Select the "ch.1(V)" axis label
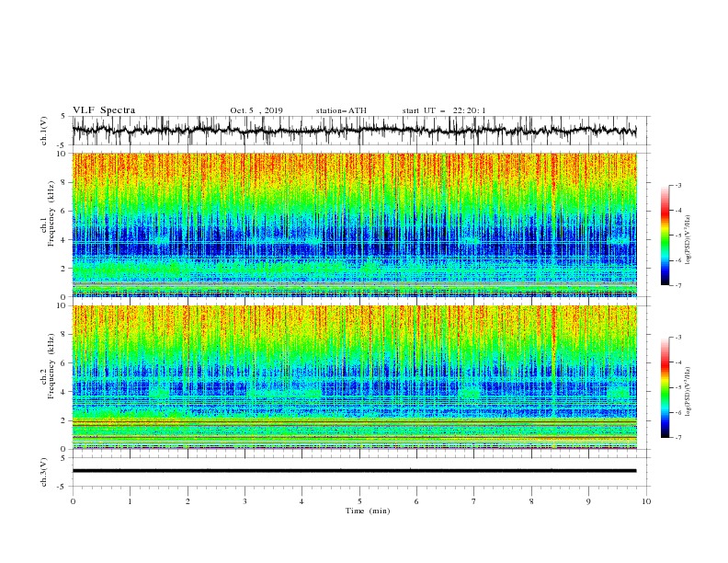The width and height of the screenshot is (728, 563). point(44,131)
